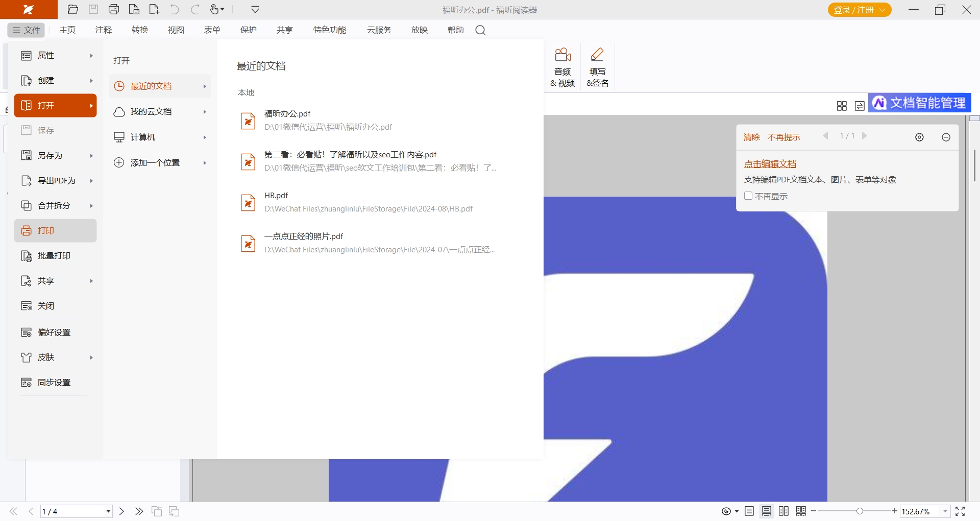
Task: Click the Redo arrow icon
Action: 195,9
